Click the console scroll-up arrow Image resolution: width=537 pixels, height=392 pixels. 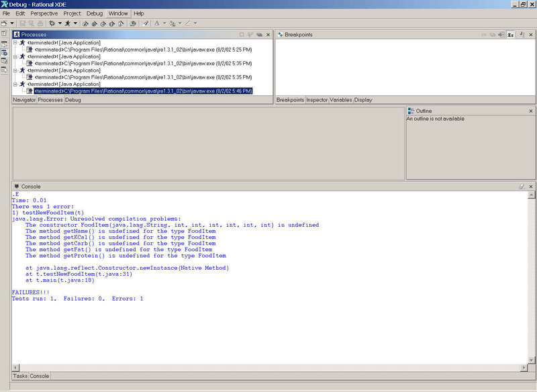pos(531,195)
